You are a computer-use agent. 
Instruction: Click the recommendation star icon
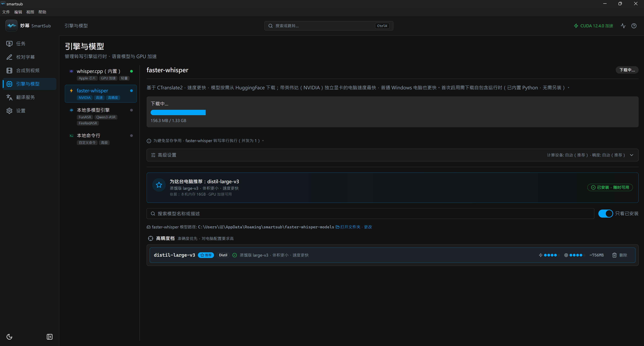pyautogui.click(x=159, y=185)
